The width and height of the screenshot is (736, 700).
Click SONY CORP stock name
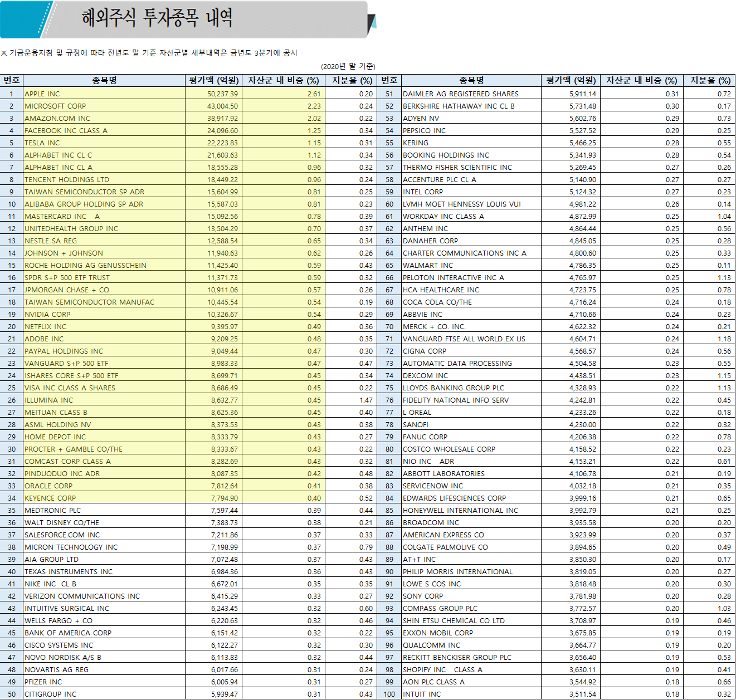click(x=471, y=596)
